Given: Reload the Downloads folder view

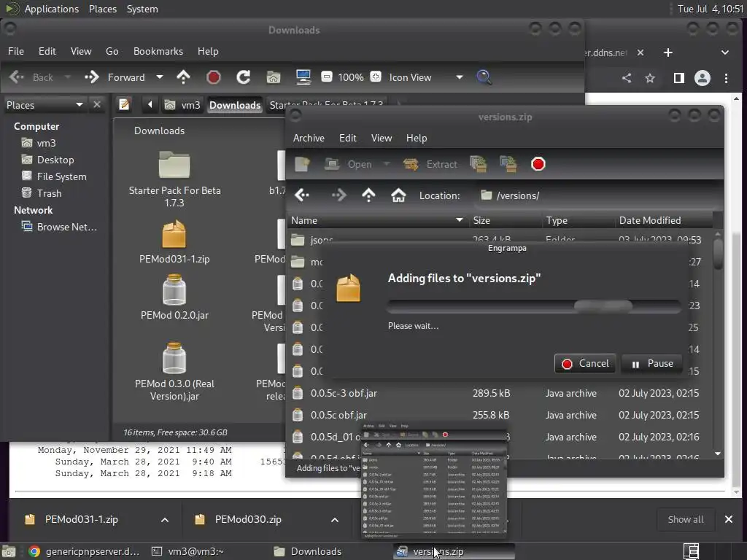Looking at the screenshot, I should tap(244, 77).
